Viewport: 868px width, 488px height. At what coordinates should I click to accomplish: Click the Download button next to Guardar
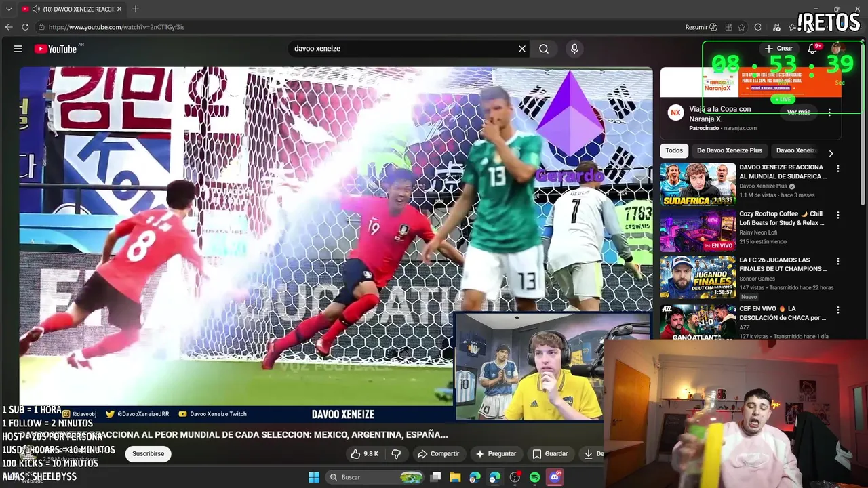coord(592,453)
